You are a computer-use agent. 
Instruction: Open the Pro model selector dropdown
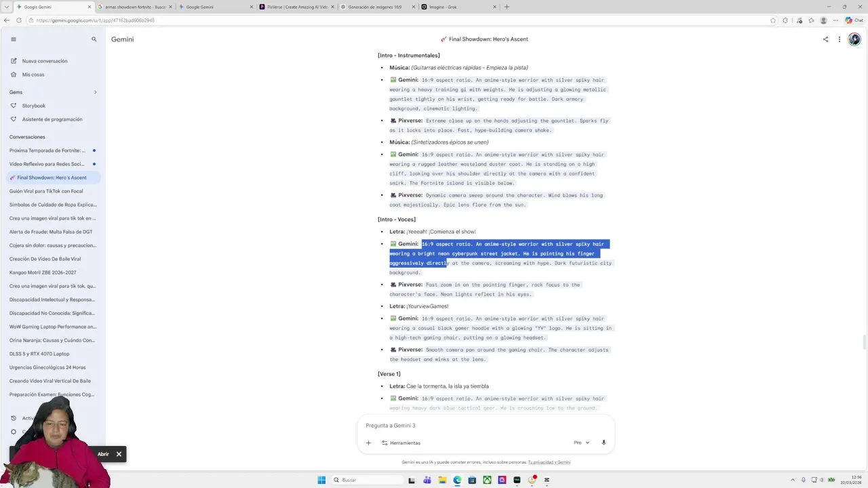(x=581, y=443)
